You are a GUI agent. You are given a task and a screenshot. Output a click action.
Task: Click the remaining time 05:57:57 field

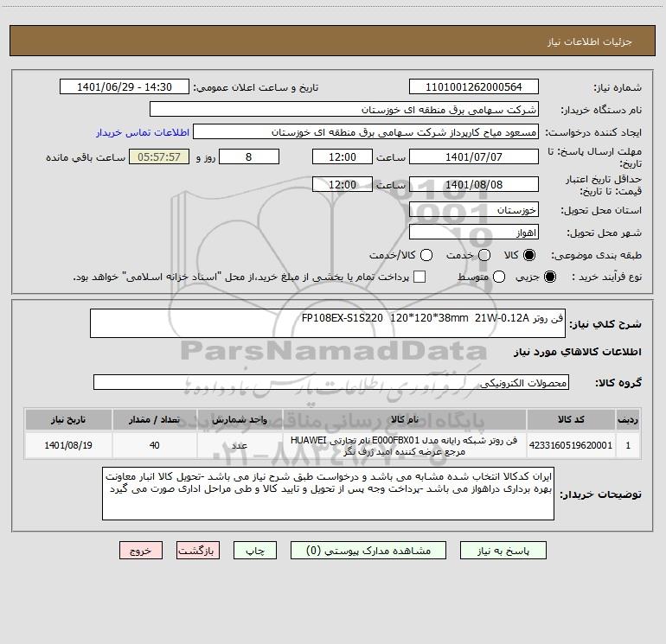pos(159,156)
